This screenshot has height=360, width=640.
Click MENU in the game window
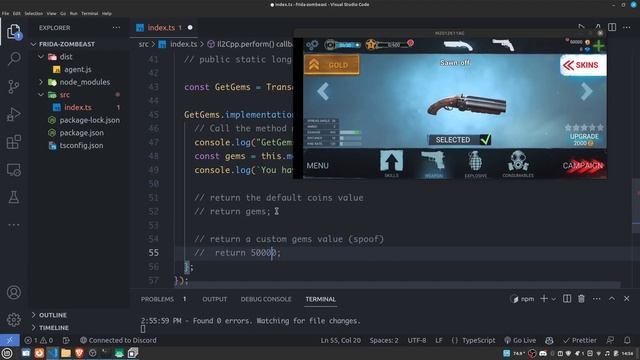[317, 165]
